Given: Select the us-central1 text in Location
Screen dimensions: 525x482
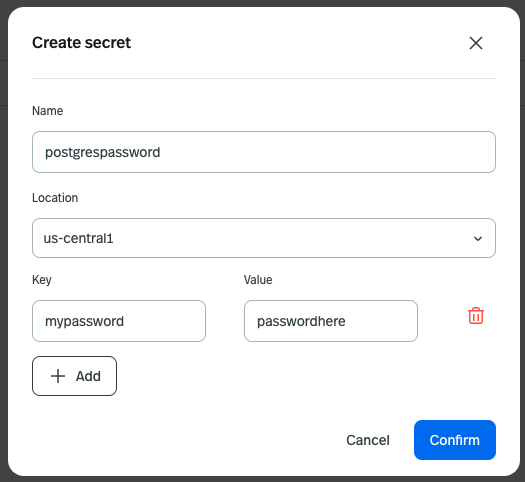Looking at the screenshot, I should (x=78, y=239).
